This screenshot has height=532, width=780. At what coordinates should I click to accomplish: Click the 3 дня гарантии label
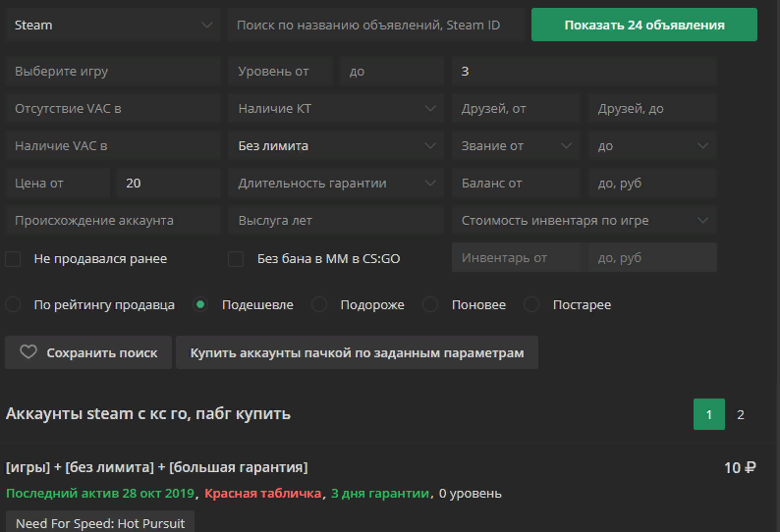click(380, 493)
